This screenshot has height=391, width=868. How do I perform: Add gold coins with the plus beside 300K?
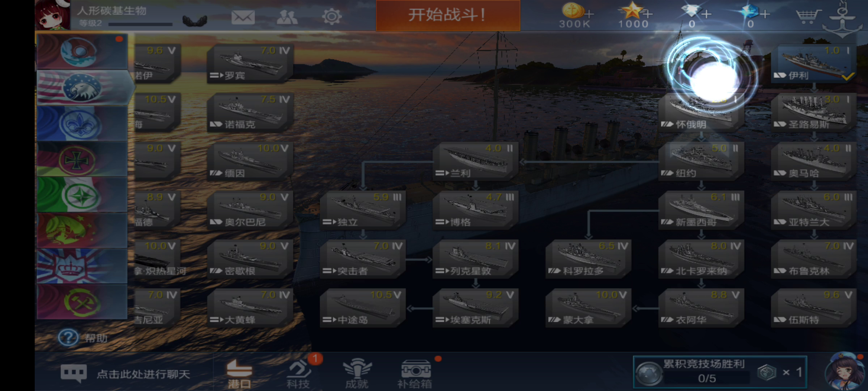point(589,14)
